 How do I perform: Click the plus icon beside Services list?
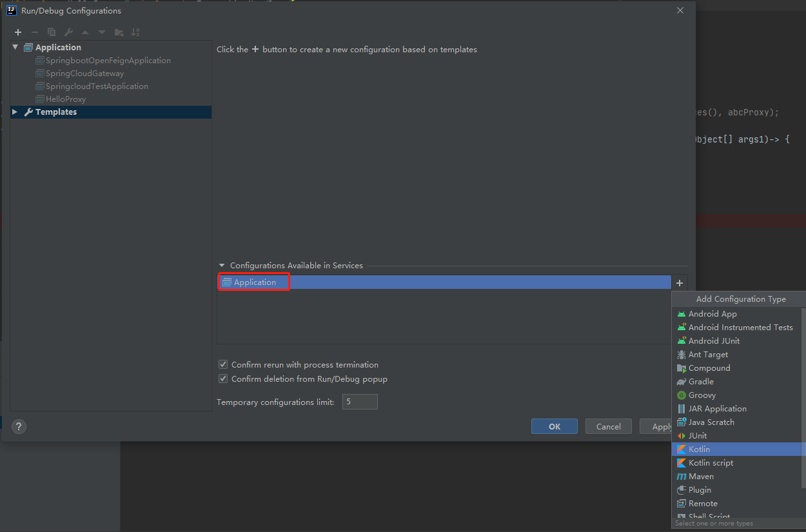pos(680,282)
